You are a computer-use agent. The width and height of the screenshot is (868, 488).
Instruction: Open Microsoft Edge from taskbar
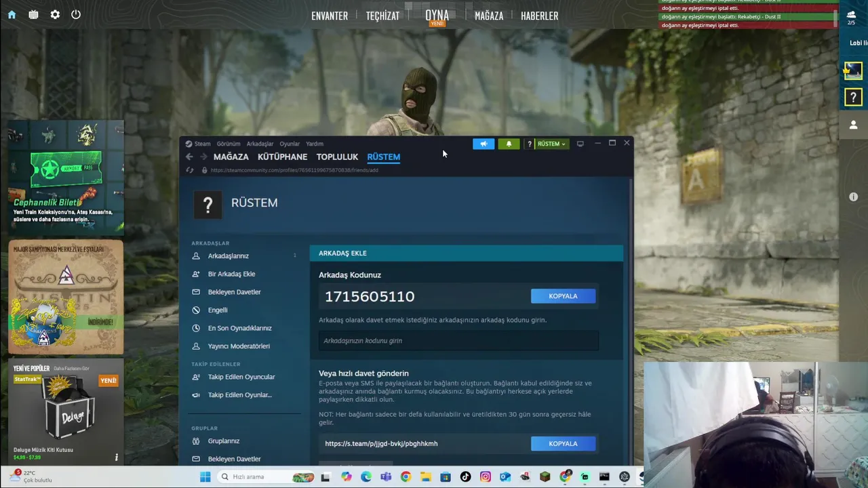pyautogui.click(x=366, y=476)
